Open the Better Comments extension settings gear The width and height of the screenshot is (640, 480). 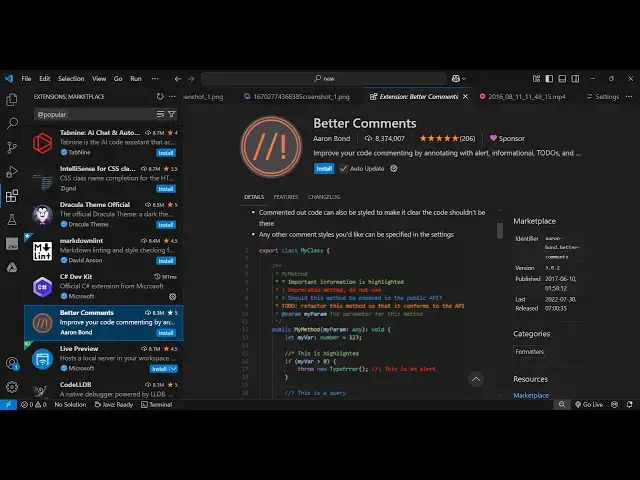(x=393, y=168)
